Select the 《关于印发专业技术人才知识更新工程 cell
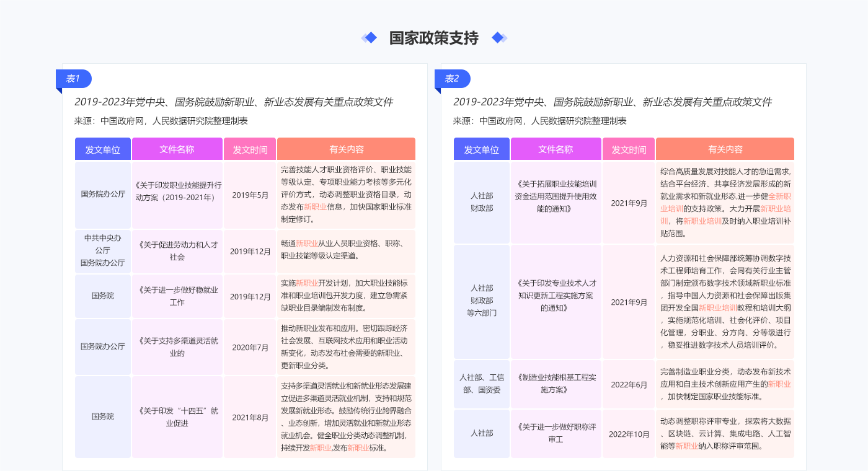 (x=556, y=301)
